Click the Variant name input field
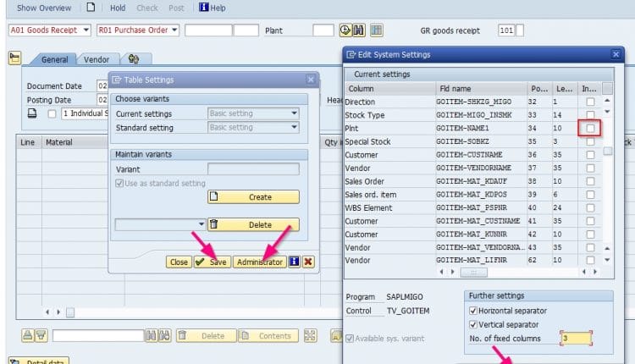The image size is (635, 364). [x=253, y=169]
